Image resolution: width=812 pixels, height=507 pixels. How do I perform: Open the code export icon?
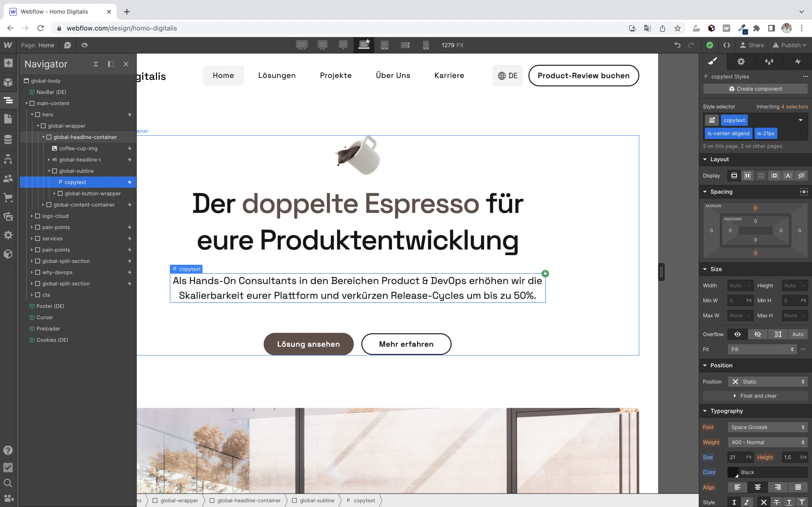point(726,45)
